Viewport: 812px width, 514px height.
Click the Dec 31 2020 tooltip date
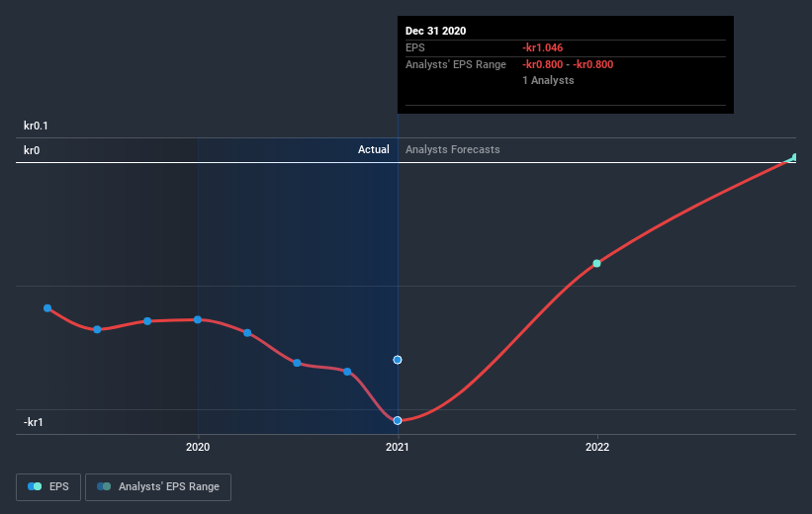click(x=435, y=31)
